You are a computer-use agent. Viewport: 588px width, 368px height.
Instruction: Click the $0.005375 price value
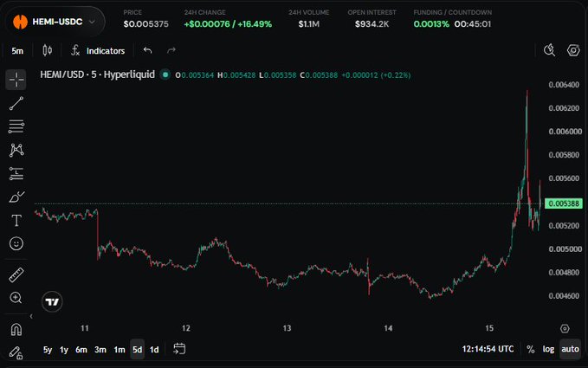click(x=145, y=24)
